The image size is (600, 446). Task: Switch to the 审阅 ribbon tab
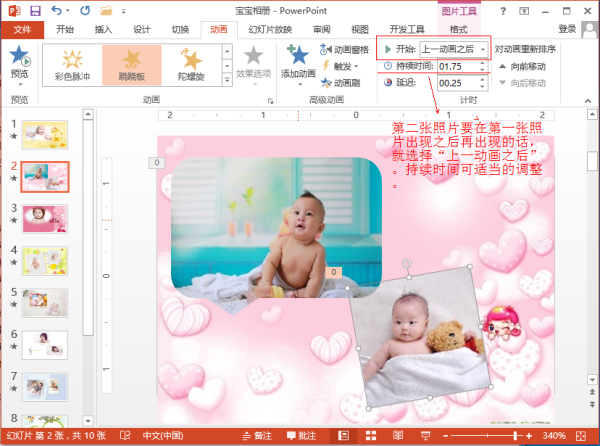(321, 29)
